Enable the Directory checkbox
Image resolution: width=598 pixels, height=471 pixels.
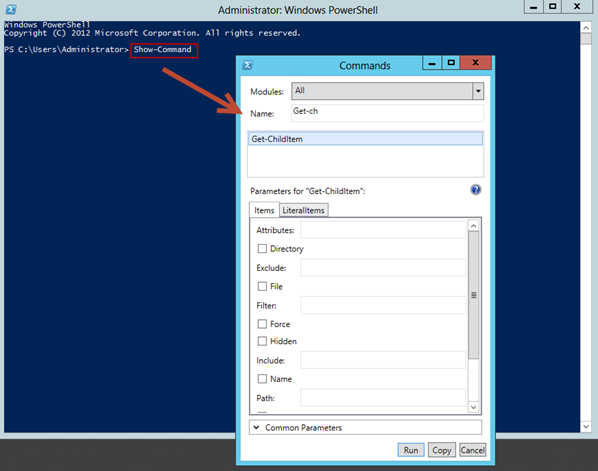(262, 249)
